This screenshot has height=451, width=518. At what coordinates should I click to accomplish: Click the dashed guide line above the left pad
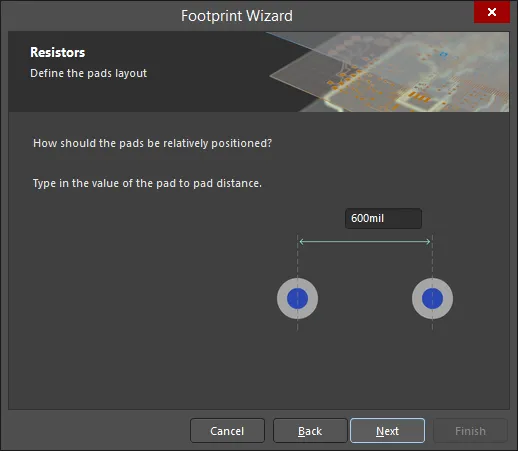[x=297, y=256]
